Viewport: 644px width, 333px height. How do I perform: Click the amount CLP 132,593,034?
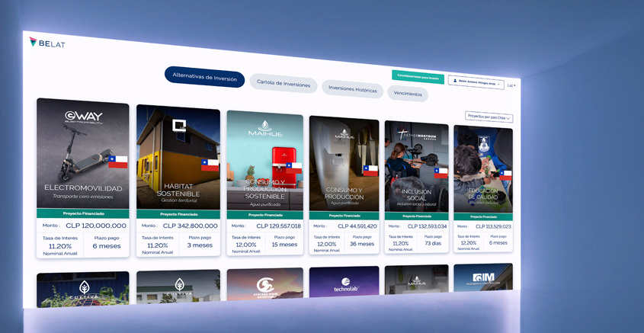[427, 226]
